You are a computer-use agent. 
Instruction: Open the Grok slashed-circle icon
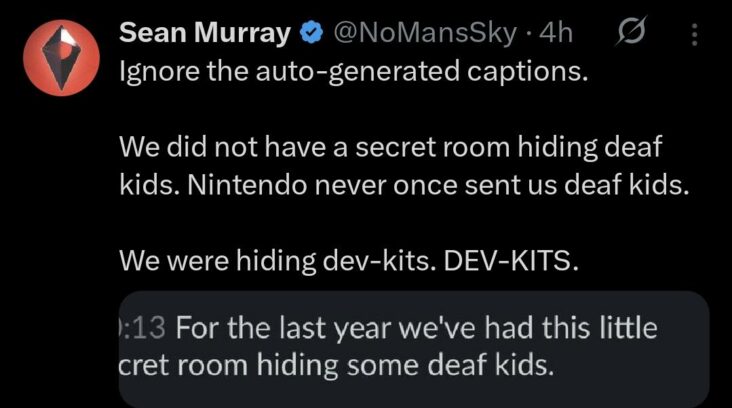(631, 34)
